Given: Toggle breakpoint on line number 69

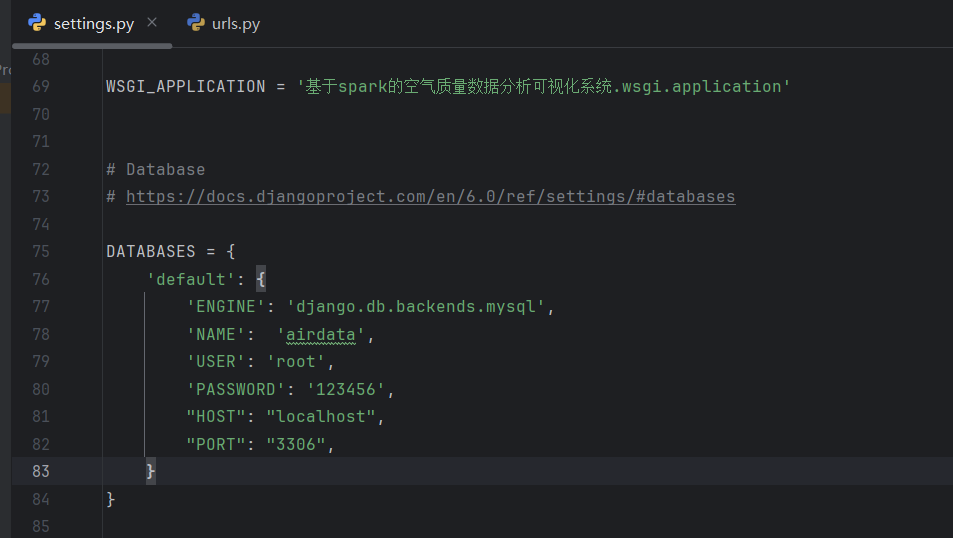Looking at the screenshot, I should click(41, 87).
